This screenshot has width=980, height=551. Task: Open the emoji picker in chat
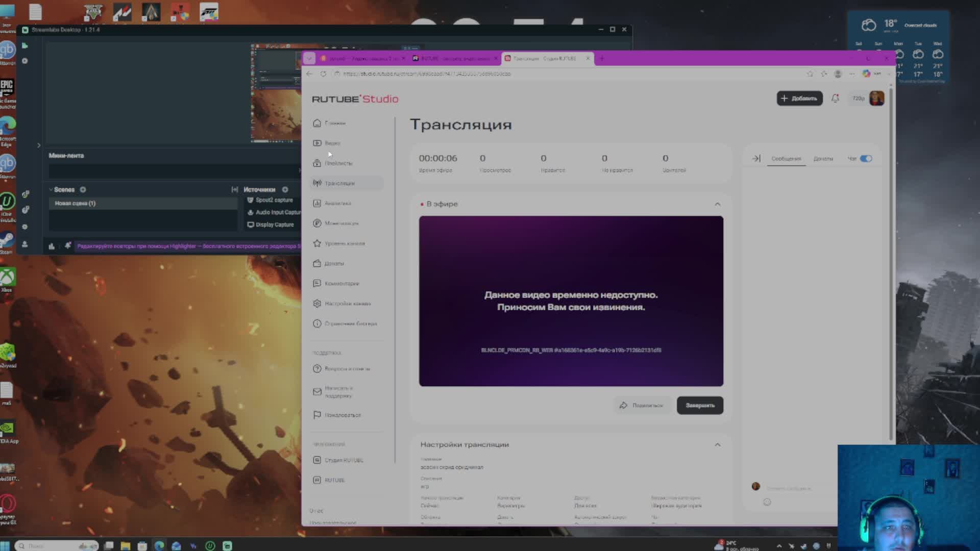(x=767, y=502)
